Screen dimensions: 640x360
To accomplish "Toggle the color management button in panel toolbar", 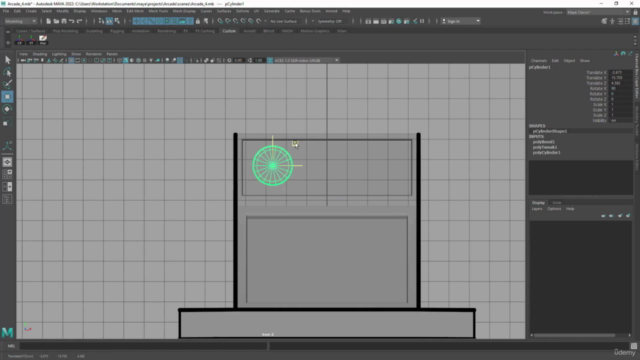I will tap(270, 60).
